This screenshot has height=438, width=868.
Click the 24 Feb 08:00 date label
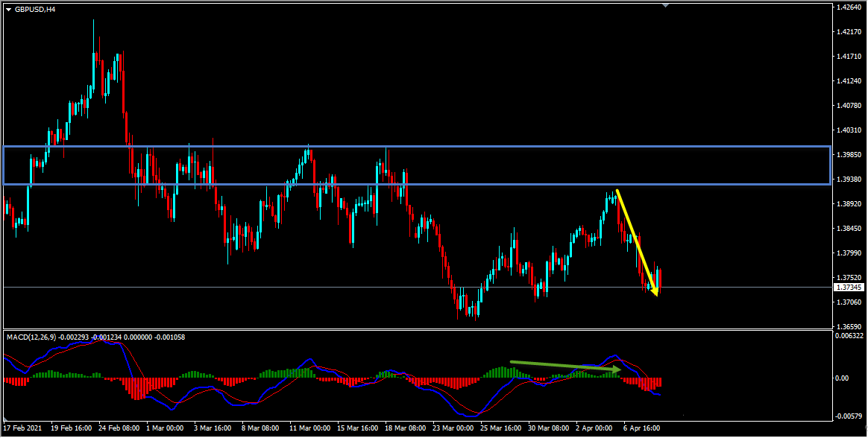(119, 428)
